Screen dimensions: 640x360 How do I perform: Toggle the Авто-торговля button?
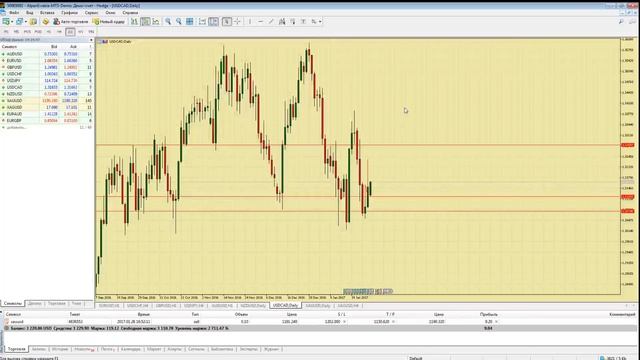71,21
